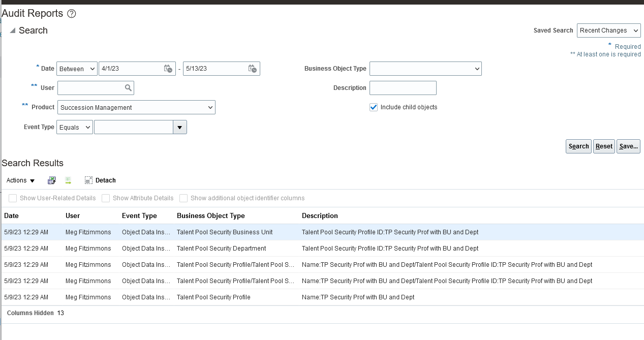This screenshot has width=644, height=340.
Task: Open the Event Type Equals operator dropdown
Action: click(74, 127)
